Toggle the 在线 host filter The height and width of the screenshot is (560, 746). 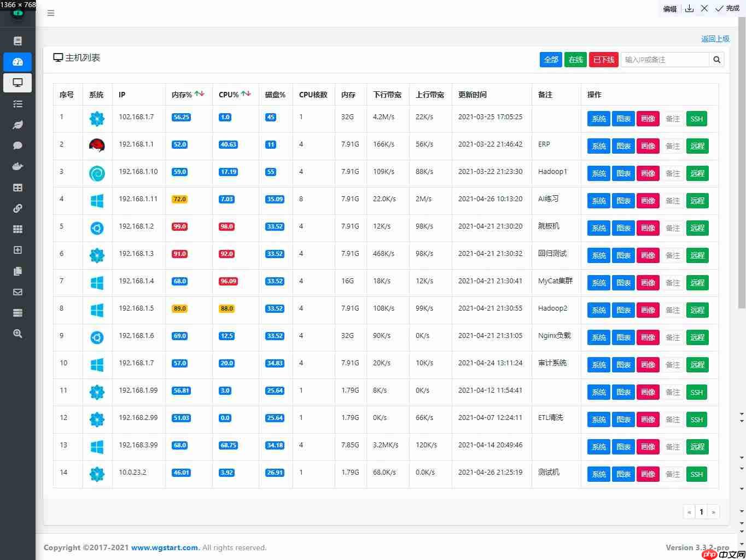(575, 59)
